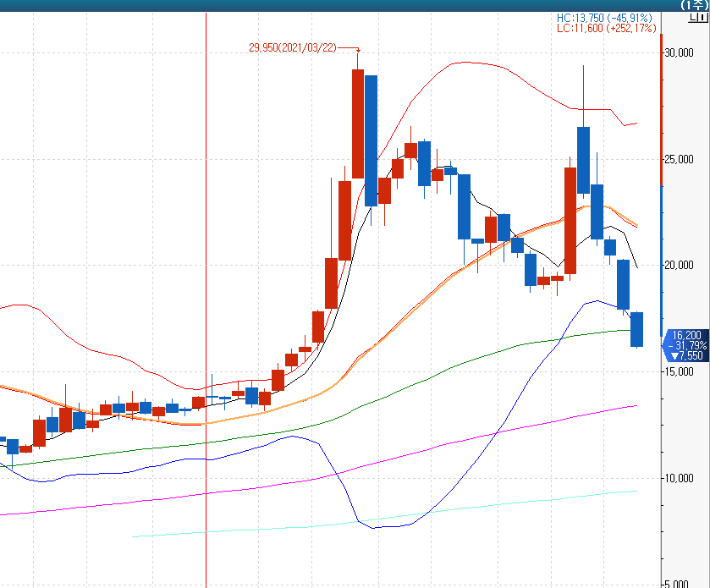
Task: Select the tallest red candlestick at the peak
Action: click(x=358, y=124)
